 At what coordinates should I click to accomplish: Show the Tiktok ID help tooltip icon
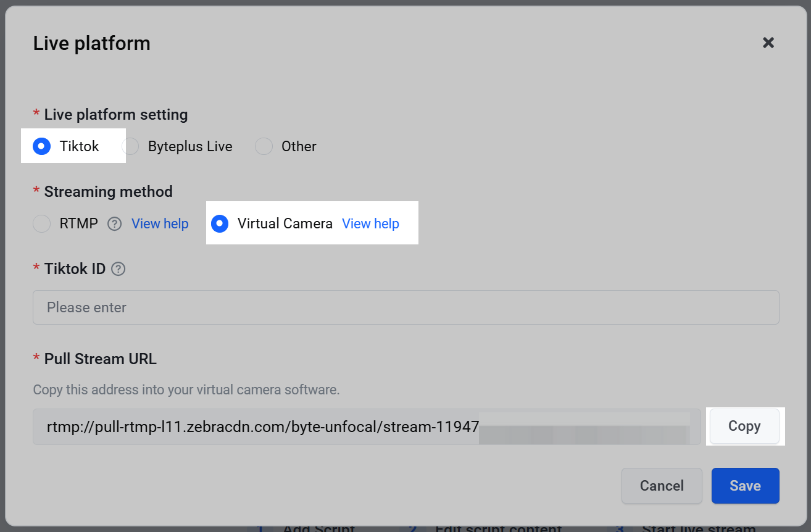click(119, 269)
